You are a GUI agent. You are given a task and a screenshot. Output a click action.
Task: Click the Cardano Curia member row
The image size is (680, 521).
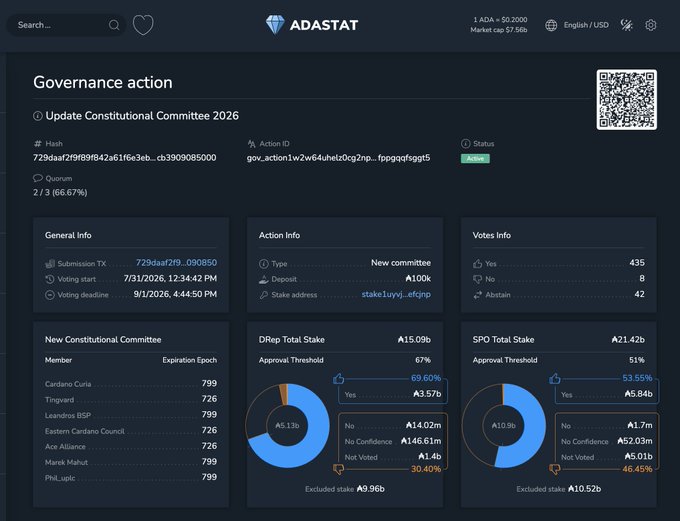(131, 383)
